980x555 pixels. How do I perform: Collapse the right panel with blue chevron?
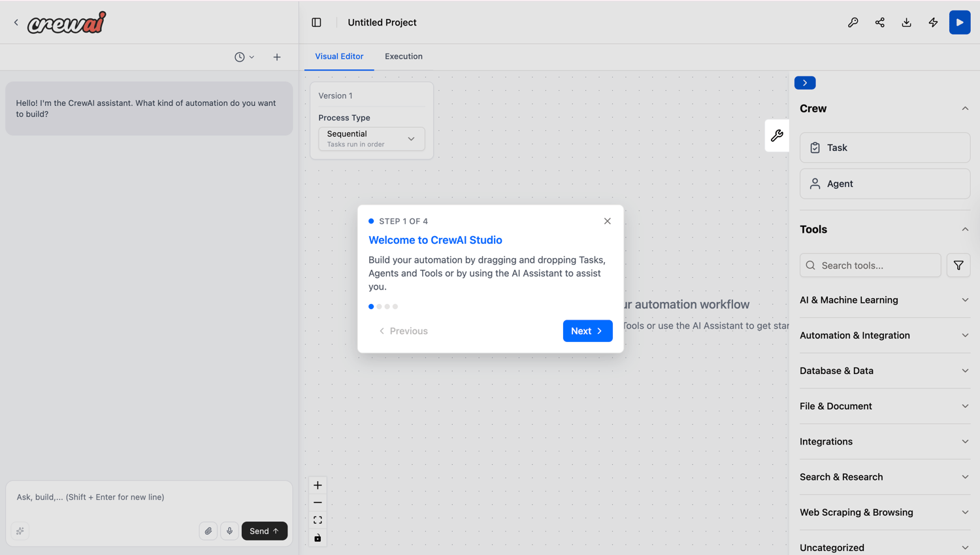tap(805, 83)
